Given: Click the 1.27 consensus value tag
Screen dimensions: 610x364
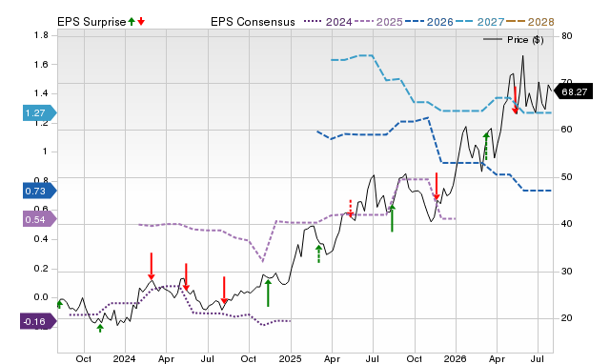Looking at the screenshot, I should pos(39,113).
